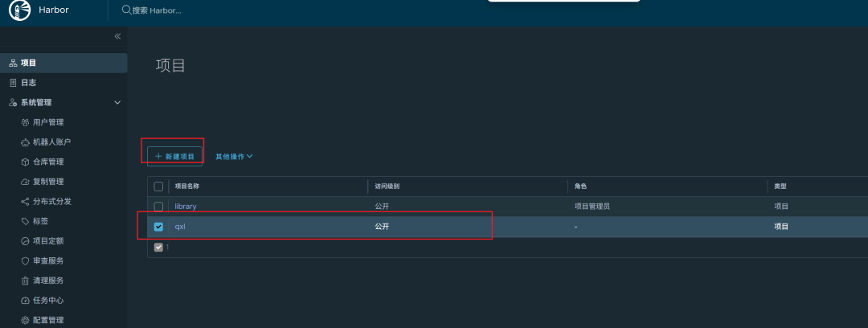The image size is (868, 328).
Task: Open the library project link
Action: click(x=186, y=207)
